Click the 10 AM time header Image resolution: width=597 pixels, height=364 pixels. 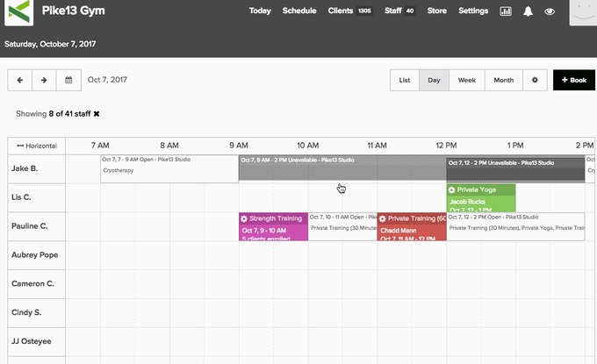[x=307, y=146]
